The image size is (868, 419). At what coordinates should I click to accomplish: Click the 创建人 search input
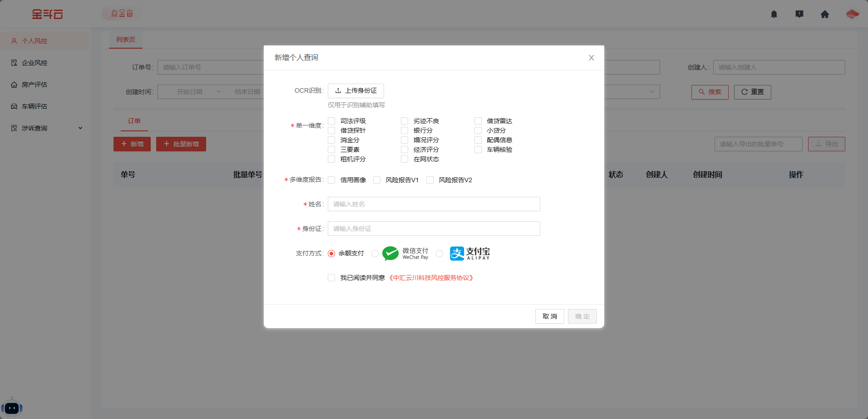coord(779,67)
